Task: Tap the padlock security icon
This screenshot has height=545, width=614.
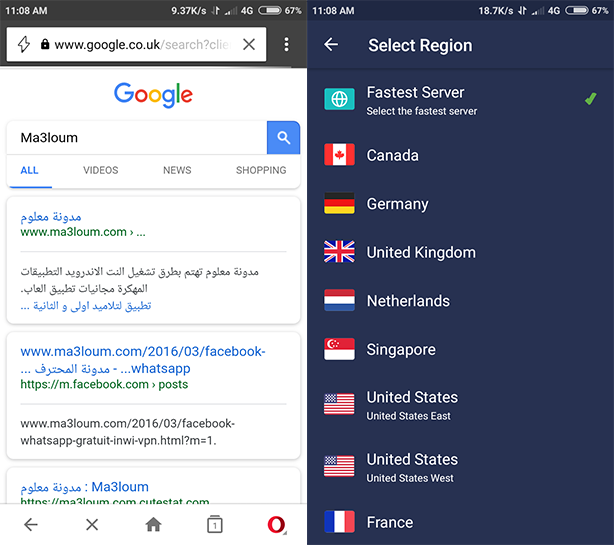Action: [45, 44]
